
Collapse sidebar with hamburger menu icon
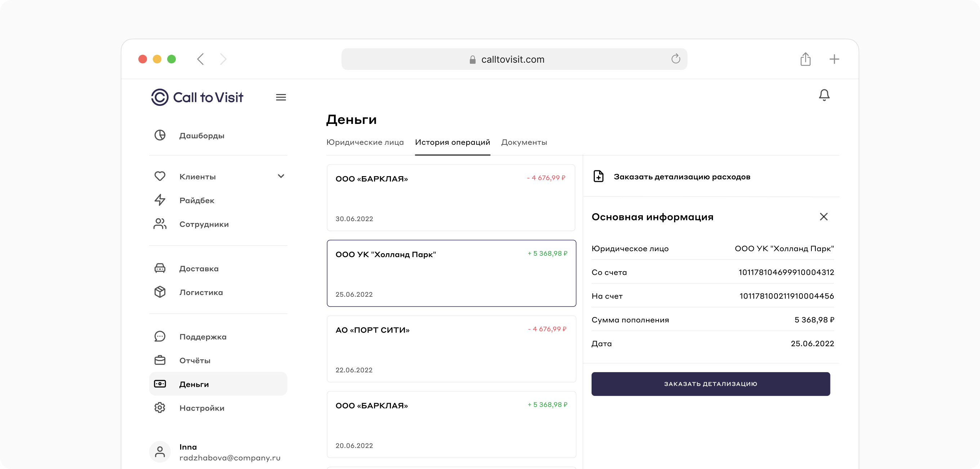tap(281, 97)
